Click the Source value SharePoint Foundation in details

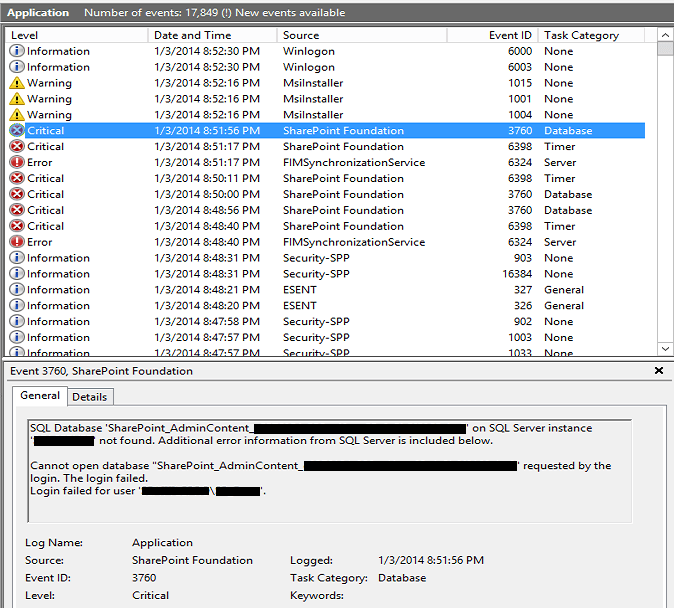tap(192, 560)
